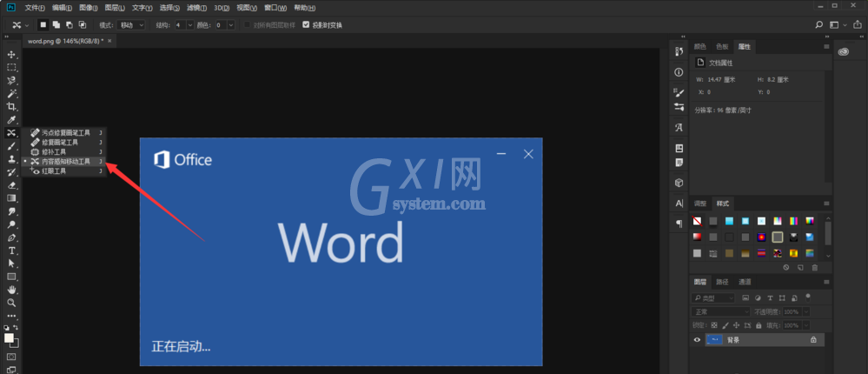Select the Pen tool
This screenshot has height=374, width=868.
[x=11, y=237]
